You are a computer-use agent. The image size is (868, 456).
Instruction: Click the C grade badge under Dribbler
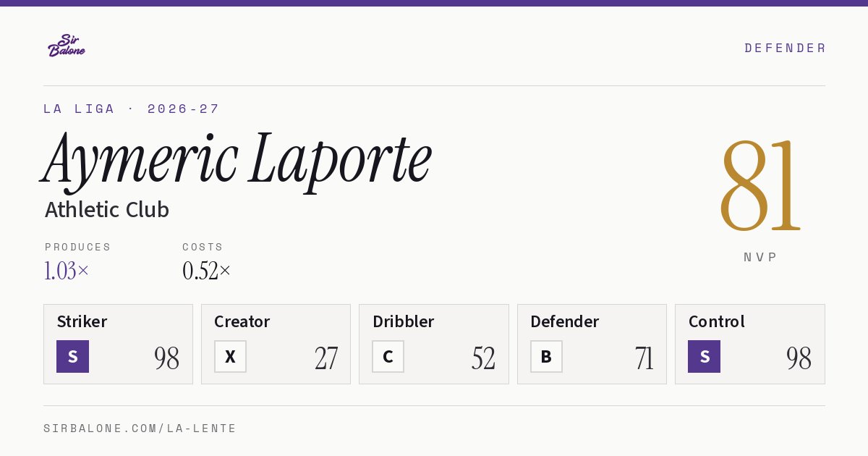(388, 356)
